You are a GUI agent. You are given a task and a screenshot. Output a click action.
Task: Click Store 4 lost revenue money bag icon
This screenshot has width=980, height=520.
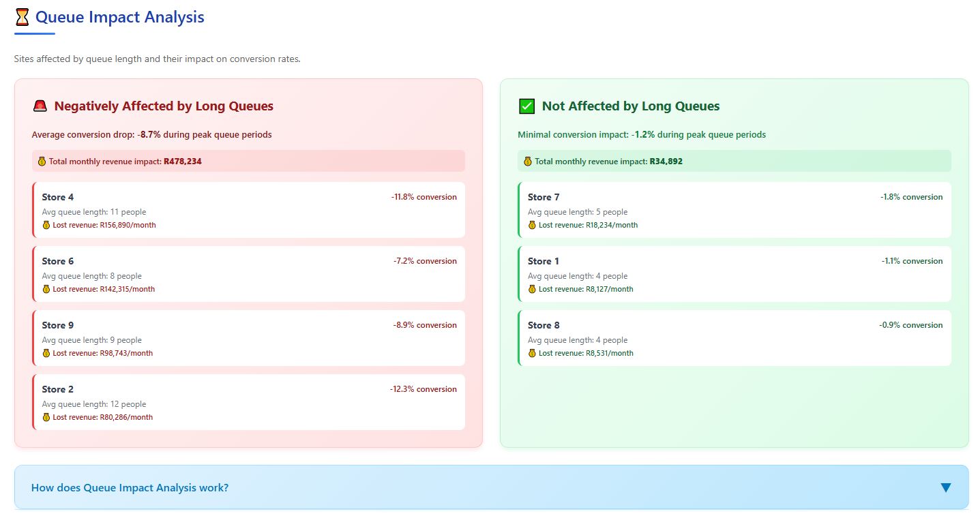click(x=46, y=225)
